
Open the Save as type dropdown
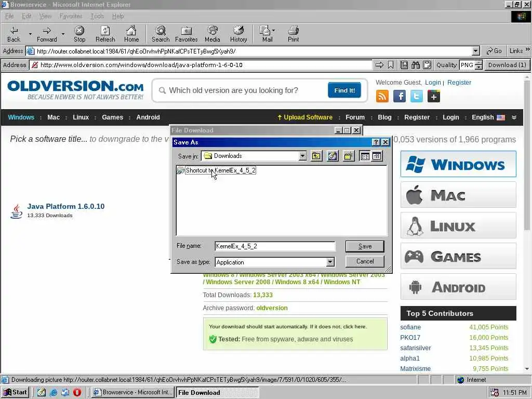coord(330,262)
